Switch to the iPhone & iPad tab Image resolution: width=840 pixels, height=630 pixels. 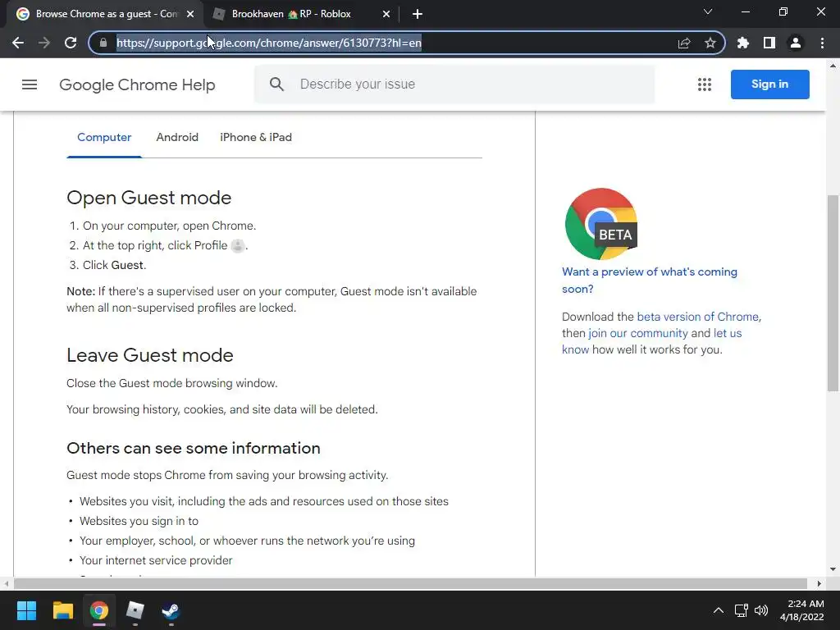pos(256,138)
